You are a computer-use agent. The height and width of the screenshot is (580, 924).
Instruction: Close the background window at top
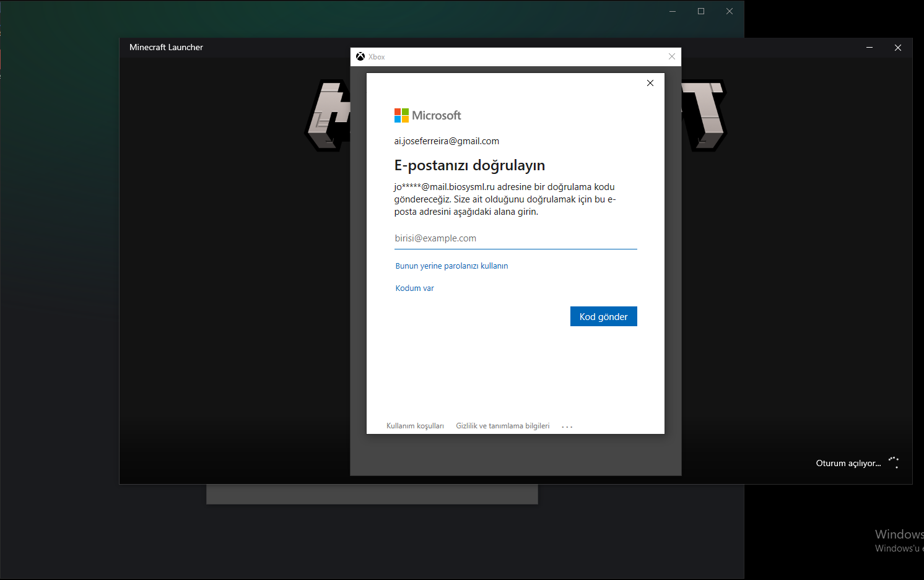730,11
